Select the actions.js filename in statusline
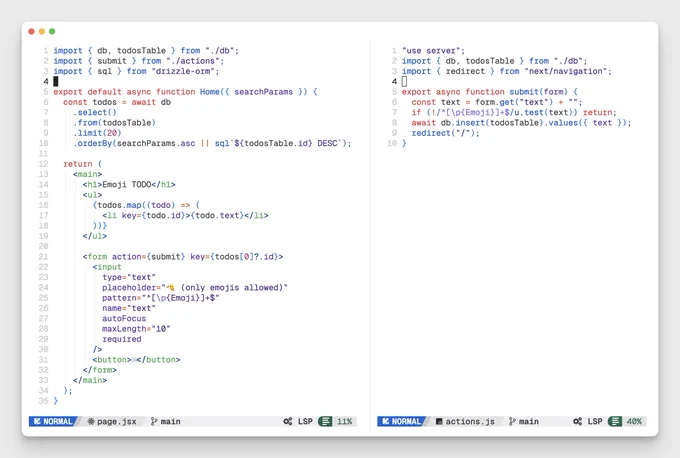 [x=470, y=421]
